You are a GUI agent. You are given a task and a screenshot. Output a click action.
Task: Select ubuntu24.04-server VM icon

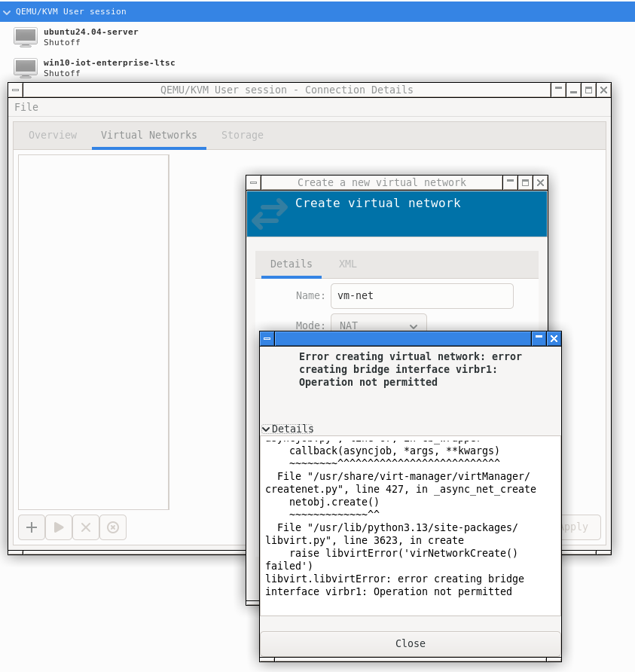pos(26,37)
